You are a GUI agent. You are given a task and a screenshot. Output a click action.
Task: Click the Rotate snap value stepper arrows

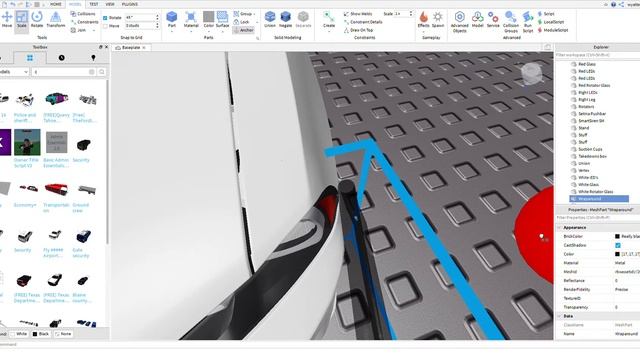point(157,18)
